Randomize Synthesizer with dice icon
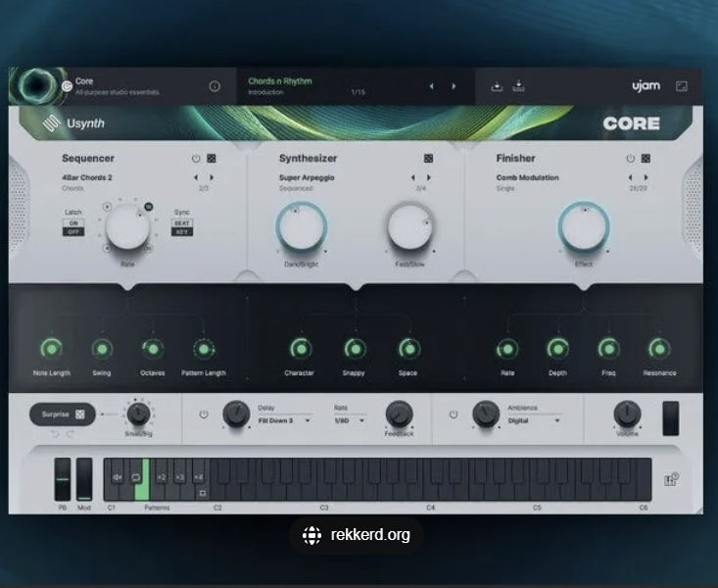Screen dimensions: 718x588 coord(429,158)
